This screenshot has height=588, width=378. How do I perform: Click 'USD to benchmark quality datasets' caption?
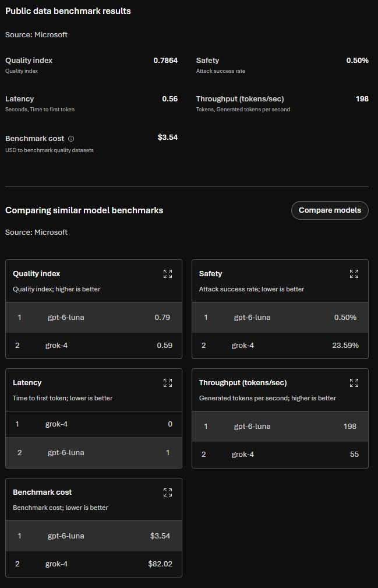(x=50, y=150)
